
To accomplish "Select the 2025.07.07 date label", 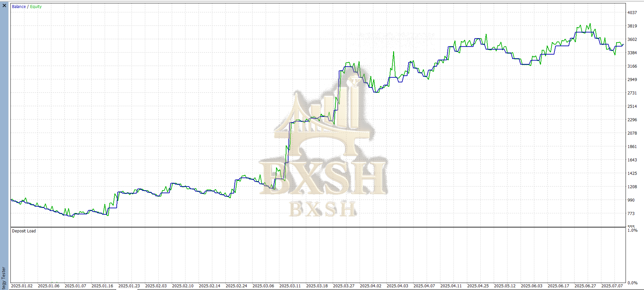I will pyautogui.click(x=612, y=286).
